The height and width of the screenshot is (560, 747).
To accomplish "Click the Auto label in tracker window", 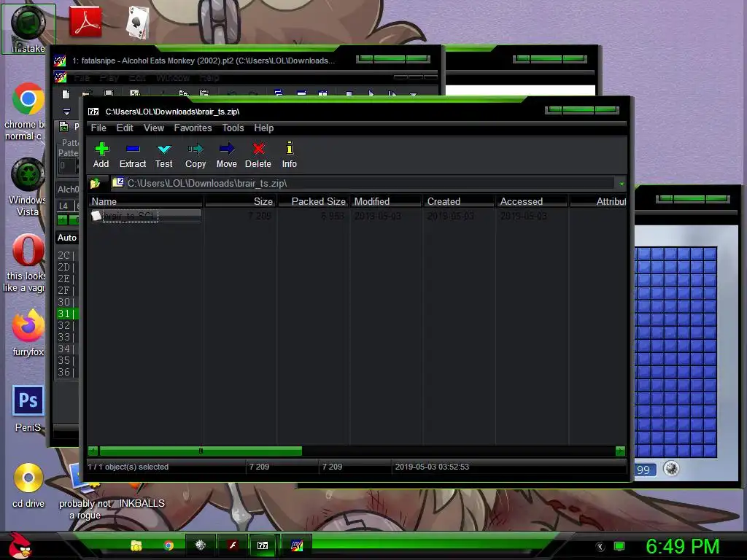I will coord(67,238).
